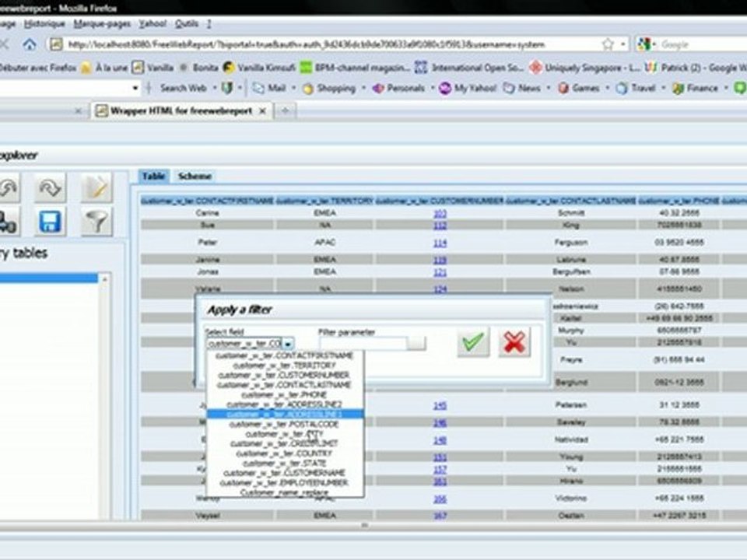Open Yahoo Travel toolbar button
Image resolution: width=747 pixels, height=560 pixels.
[x=636, y=88]
